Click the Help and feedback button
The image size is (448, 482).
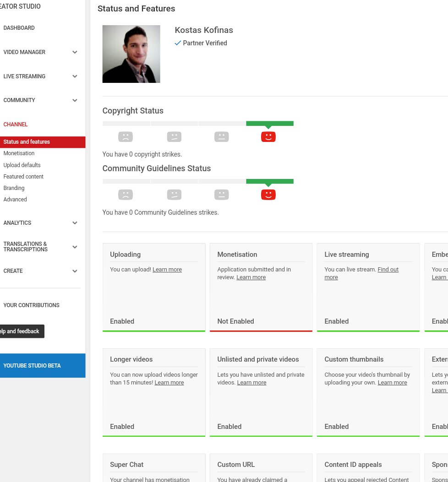pos(22,331)
